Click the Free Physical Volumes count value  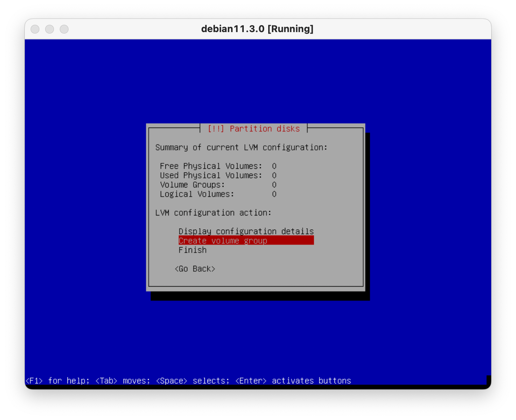coord(274,166)
